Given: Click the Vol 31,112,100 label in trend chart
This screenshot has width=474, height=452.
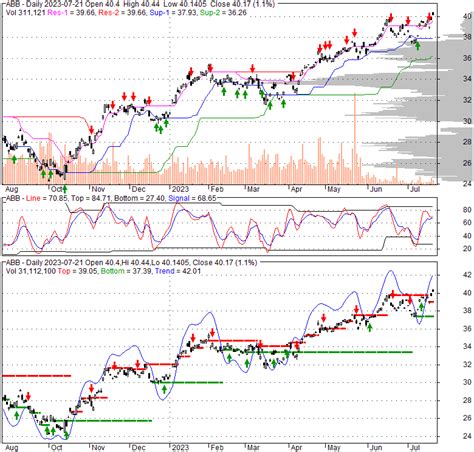Looking at the screenshot, I should click(x=31, y=271).
